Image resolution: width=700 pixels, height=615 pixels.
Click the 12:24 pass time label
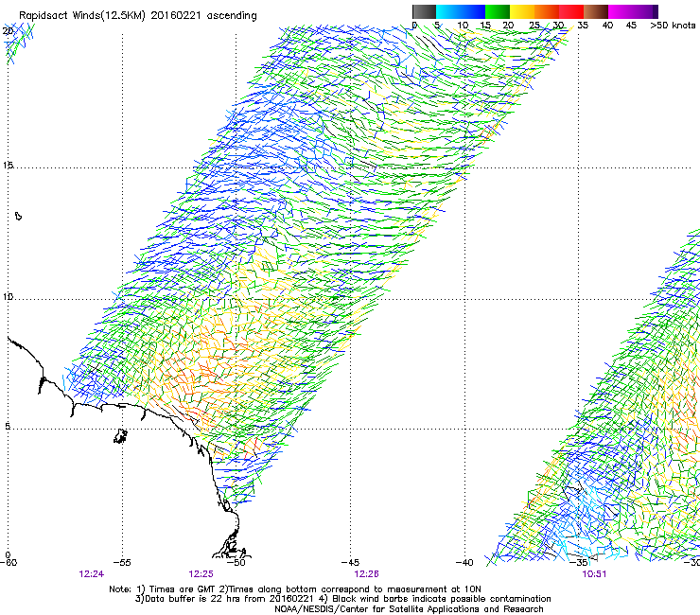coord(91,574)
